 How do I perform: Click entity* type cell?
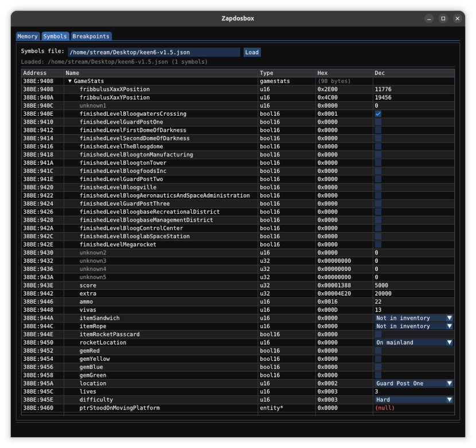point(271,408)
